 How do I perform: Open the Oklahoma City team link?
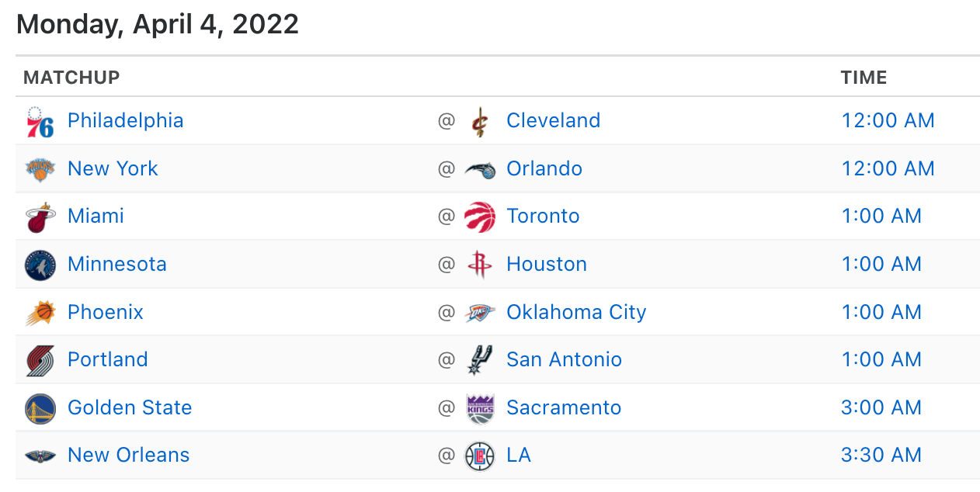[576, 312]
